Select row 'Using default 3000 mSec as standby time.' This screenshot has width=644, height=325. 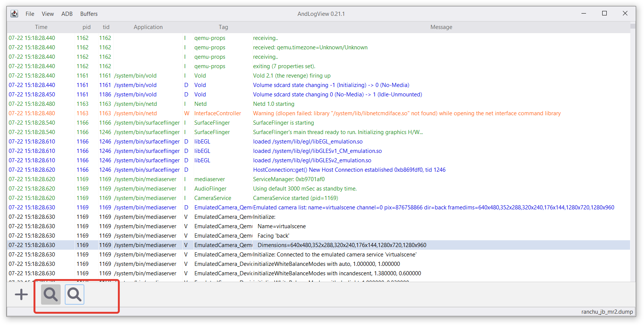(318, 189)
